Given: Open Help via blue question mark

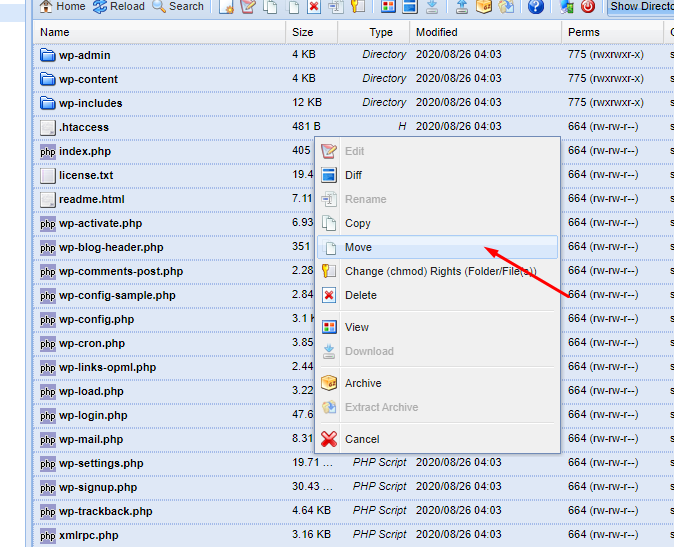Looking at the screenshot, I should coord(536,6).
